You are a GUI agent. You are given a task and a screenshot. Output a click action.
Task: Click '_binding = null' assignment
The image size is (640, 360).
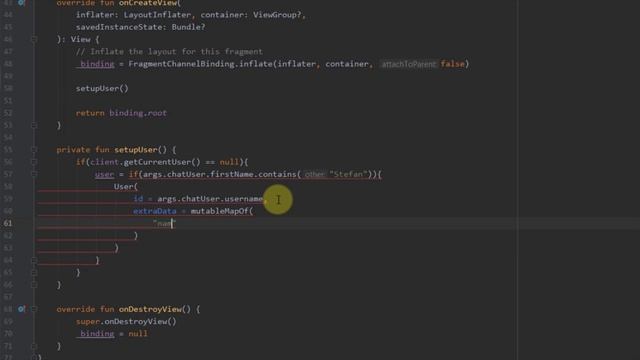tap(112, 334)
